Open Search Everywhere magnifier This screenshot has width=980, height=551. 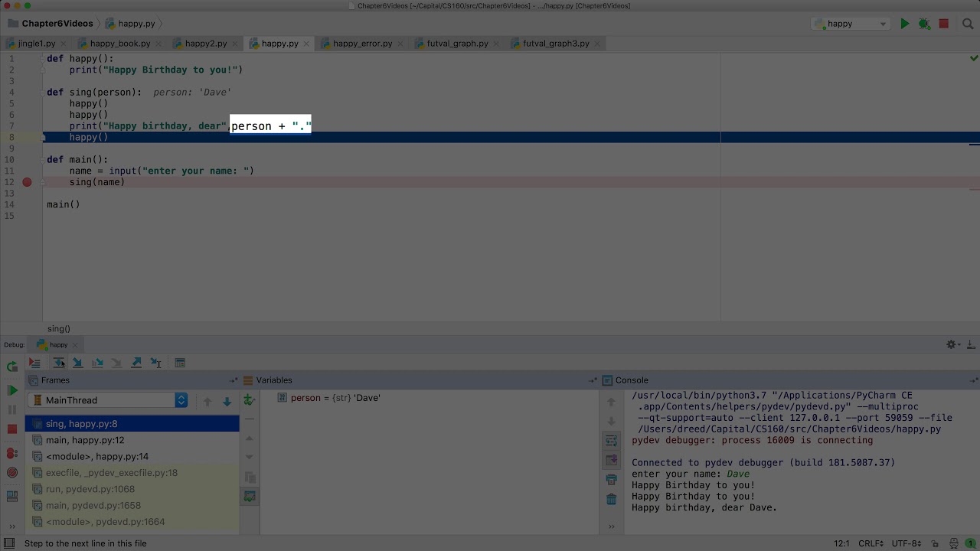[x=968, y=24]
